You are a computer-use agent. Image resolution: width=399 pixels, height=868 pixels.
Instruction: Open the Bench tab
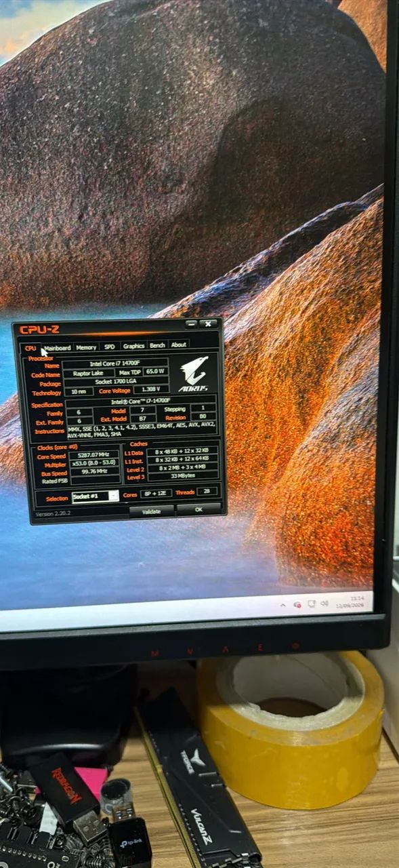(x=157, y=346)
